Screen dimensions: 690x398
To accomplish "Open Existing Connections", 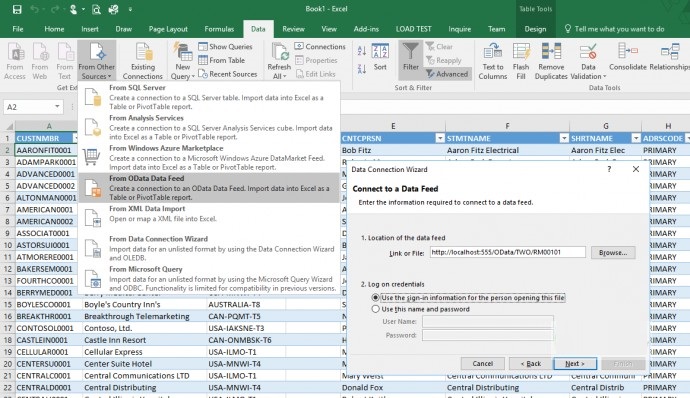I will tap(143, 61).
